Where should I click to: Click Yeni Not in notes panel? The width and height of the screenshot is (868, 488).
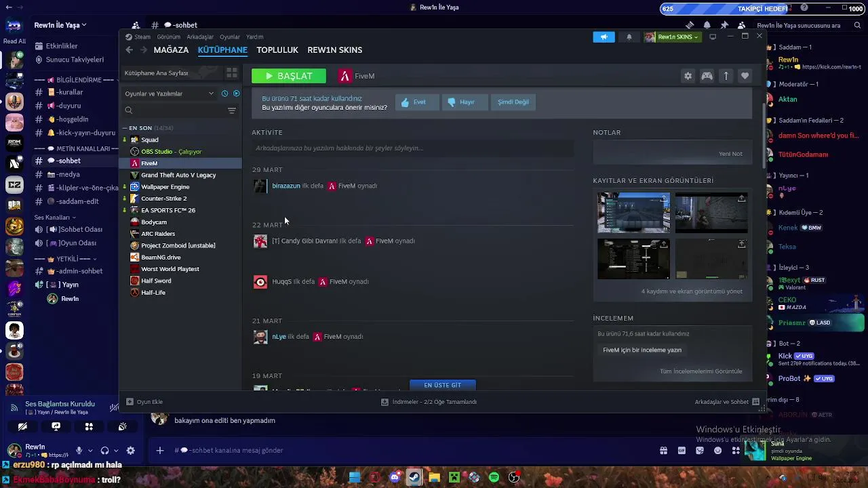tap(730, 154)
